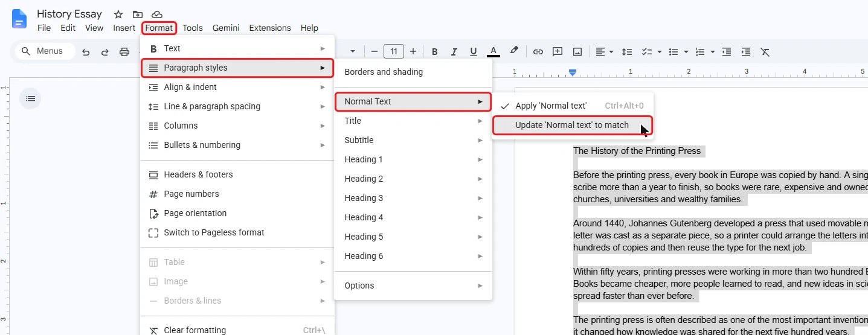Click the bulleted list icon
This screenshot has height=335, width=868.
pos(674,52)
